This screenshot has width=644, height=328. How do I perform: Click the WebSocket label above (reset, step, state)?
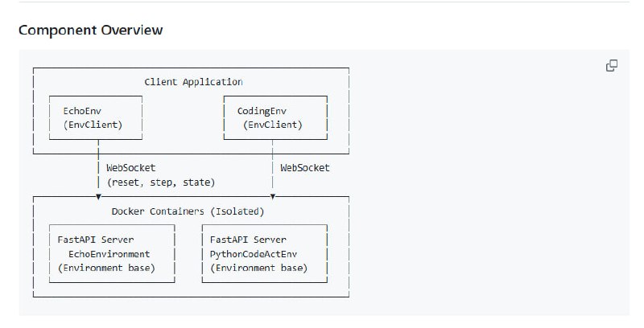130,168
